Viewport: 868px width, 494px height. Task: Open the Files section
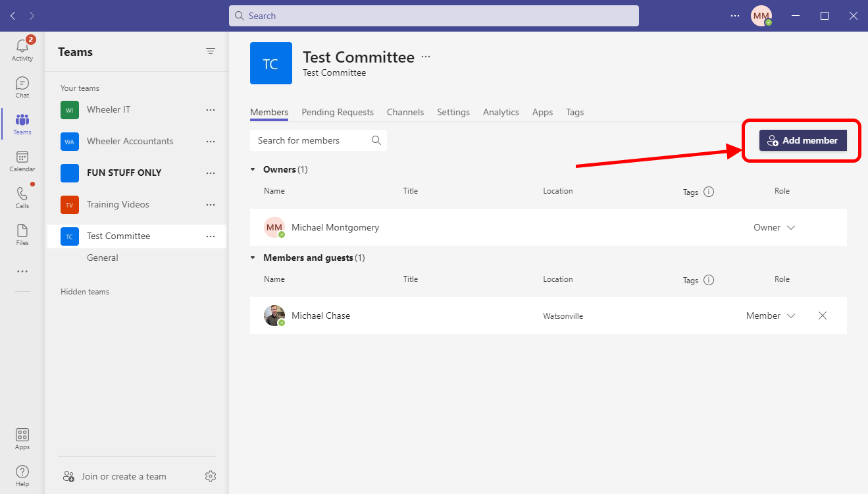[x=22, y=234]
